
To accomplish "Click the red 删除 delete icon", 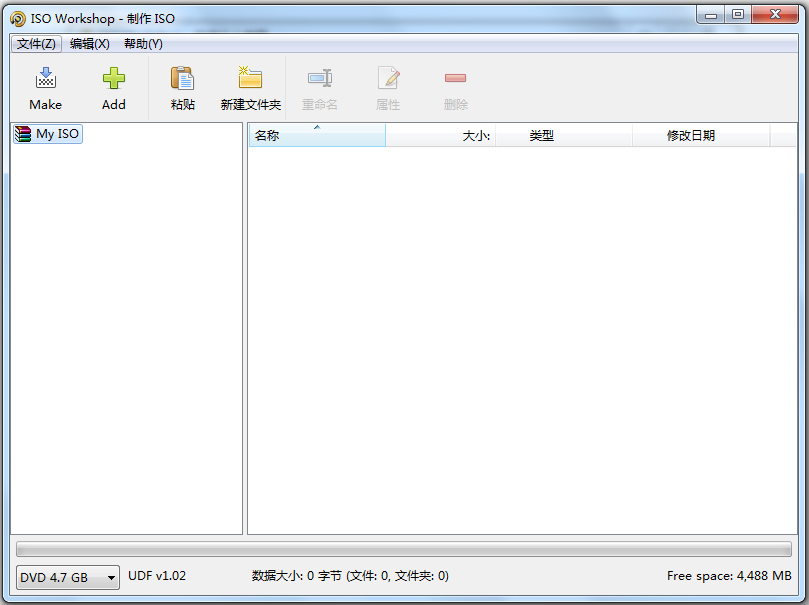I will point(456,78).
